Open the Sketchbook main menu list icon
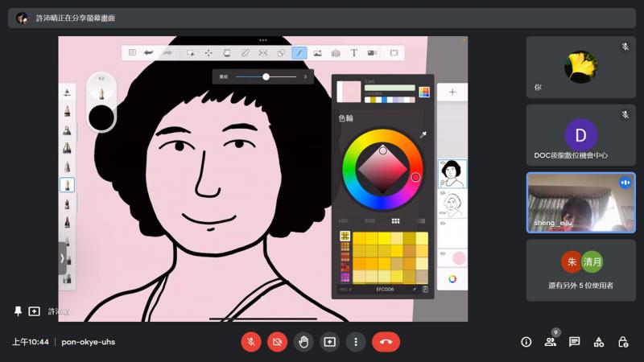This screenshot has width=644, height=362. click(x=132, y=52)
